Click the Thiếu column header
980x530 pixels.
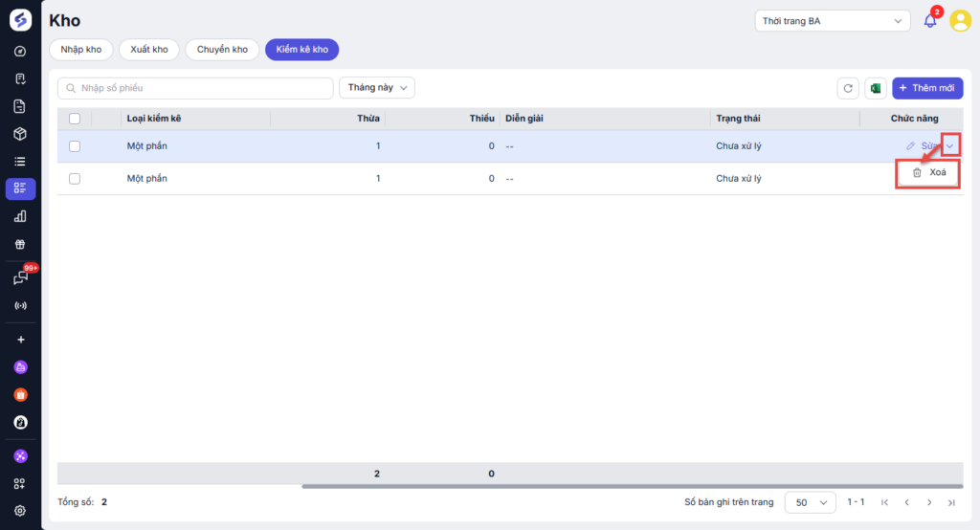[x=482, y=118]
